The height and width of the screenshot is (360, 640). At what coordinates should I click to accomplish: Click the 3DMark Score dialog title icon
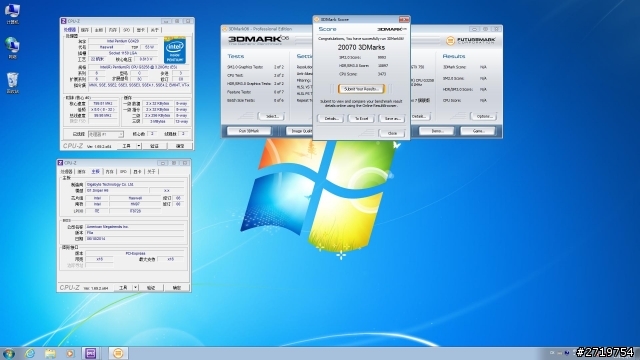317,19
